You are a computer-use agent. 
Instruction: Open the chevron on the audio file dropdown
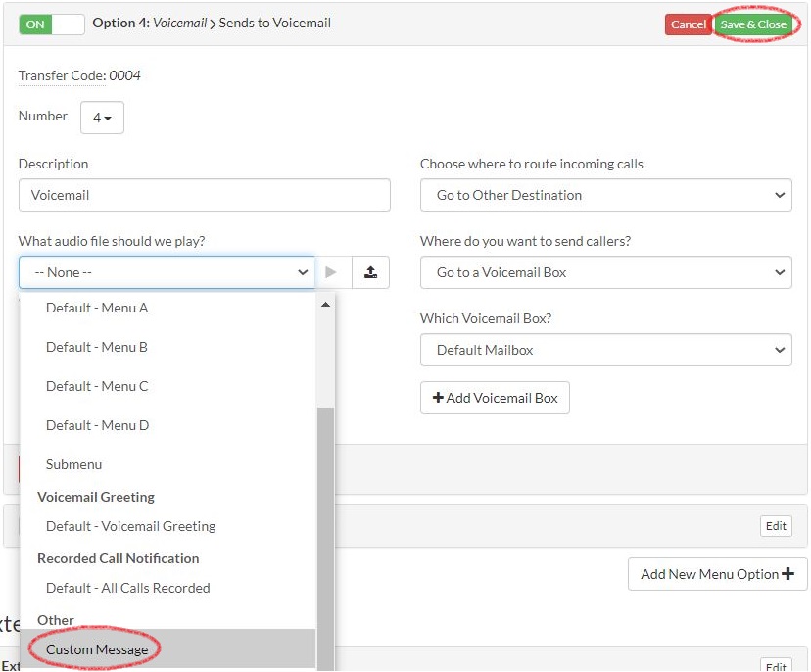click(x=303, y=272)
